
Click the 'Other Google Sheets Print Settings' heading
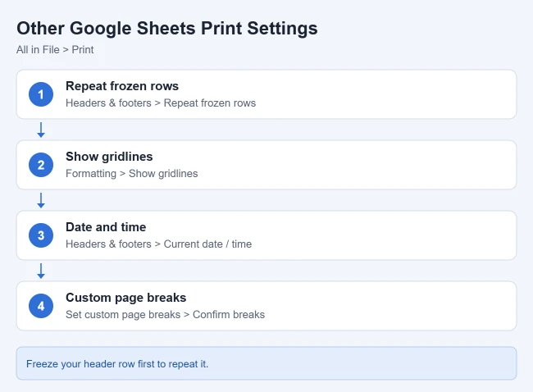167,29
